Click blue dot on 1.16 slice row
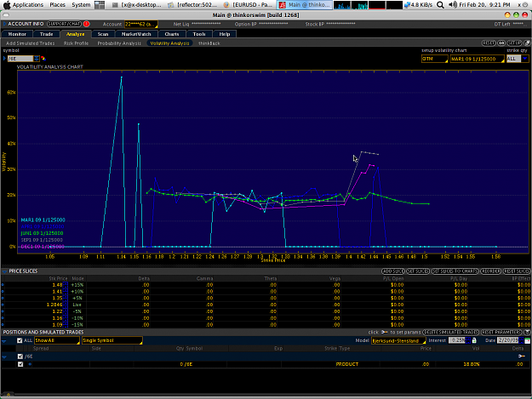The width and height of the screenshot is (532, 399). [x=3, y=318]
